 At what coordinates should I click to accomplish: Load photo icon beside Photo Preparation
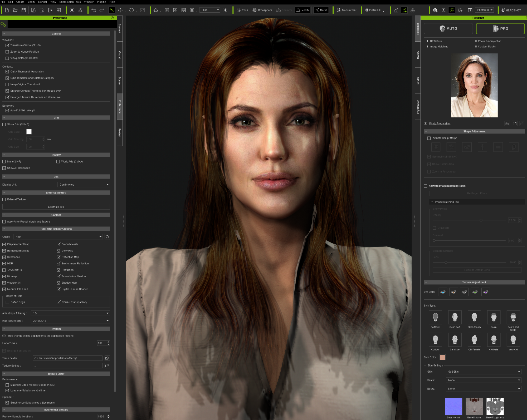(x=507, y=123)
